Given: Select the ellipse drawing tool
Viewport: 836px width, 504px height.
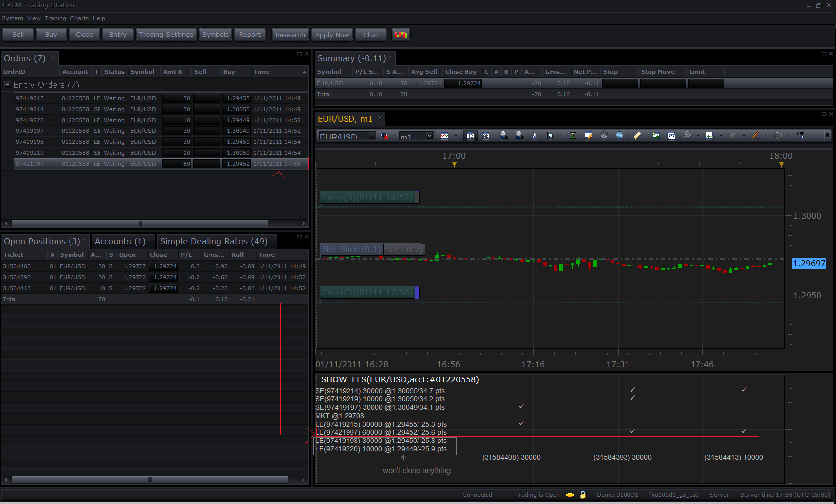Looking at the screenshot, I should click(x=778, y=135).
